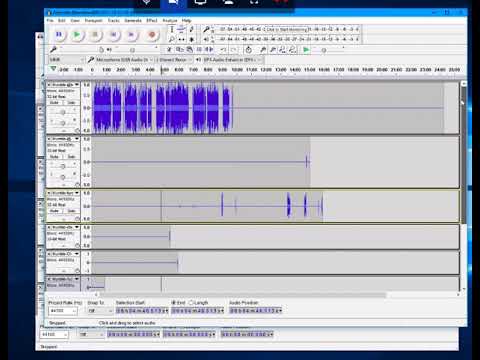Select the Length radio button
480x360 pixels.
point(191,302)
